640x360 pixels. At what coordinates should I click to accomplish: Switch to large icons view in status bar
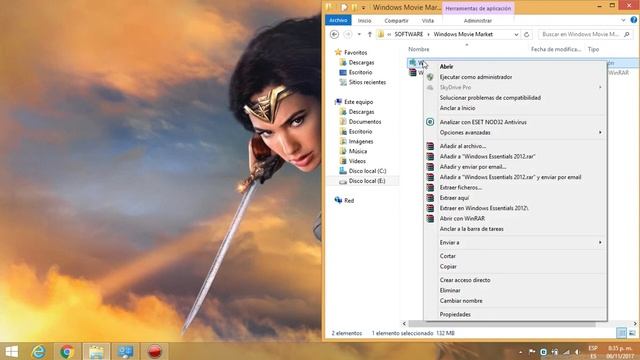pos(632,333)
